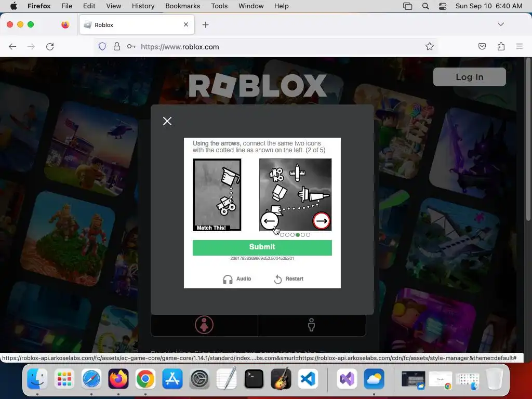Open the History menu
Screen dimensions: 532x399
click(x=143, y=6)
